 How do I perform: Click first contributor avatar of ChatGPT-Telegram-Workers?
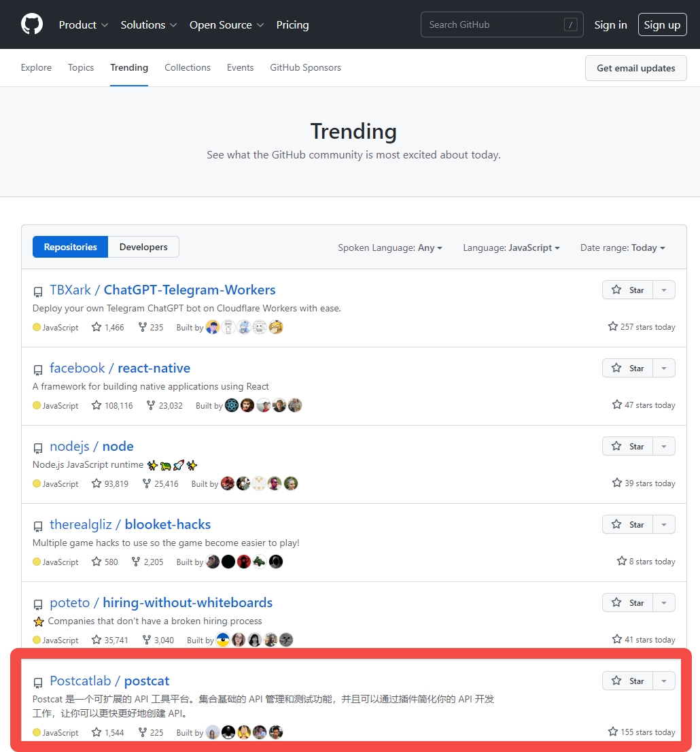pos(213,328)
